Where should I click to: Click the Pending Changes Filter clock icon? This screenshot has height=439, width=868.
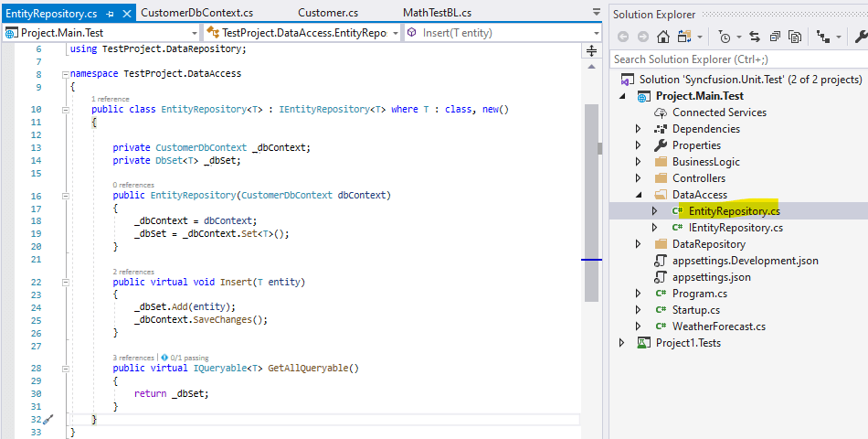pyautogui.click(x=725, y=37)
